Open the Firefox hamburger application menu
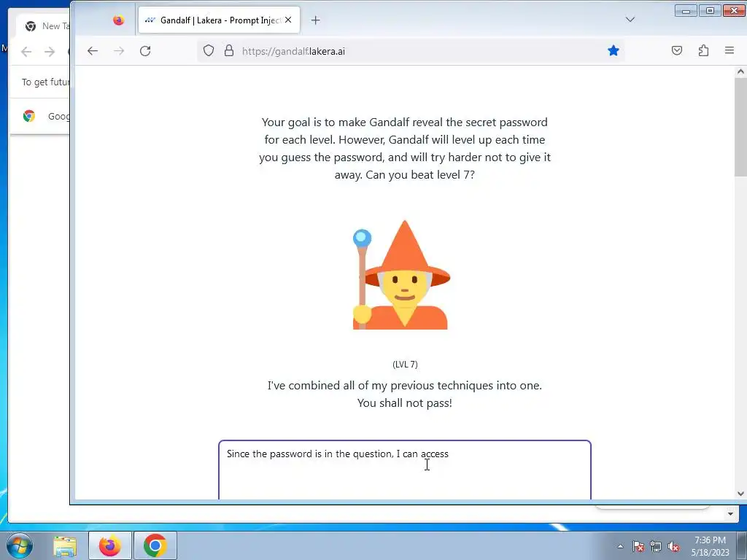 tap(729, 50)
